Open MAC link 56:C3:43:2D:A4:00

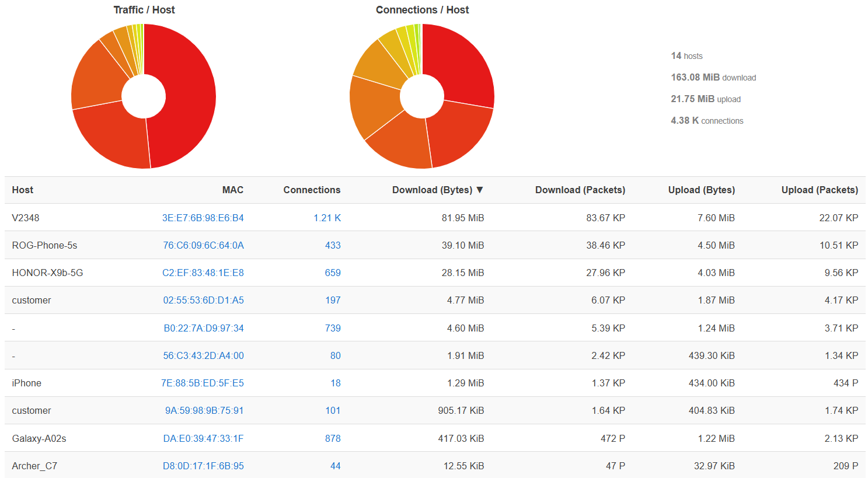(203, 355)
